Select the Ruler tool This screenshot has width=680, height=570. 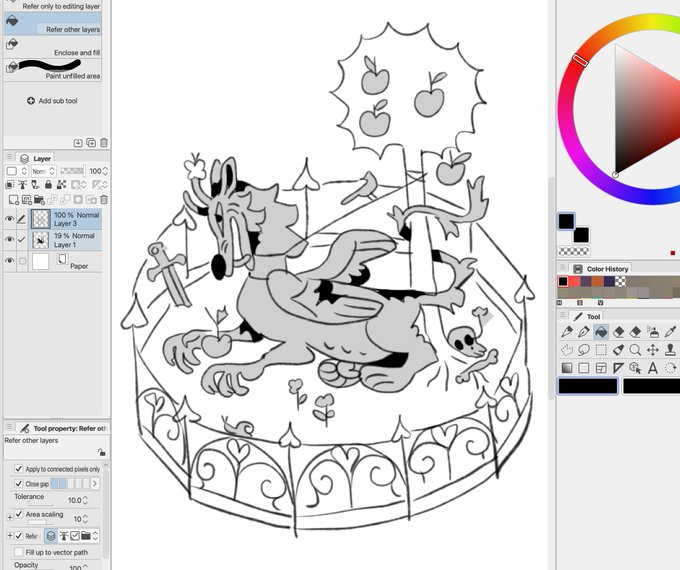[618, 368]
